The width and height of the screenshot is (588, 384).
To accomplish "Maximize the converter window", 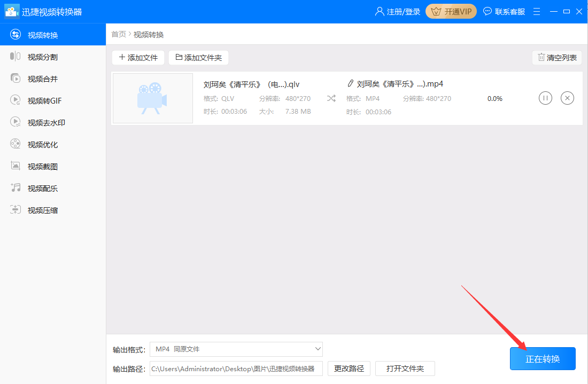I will pos(567,12).
